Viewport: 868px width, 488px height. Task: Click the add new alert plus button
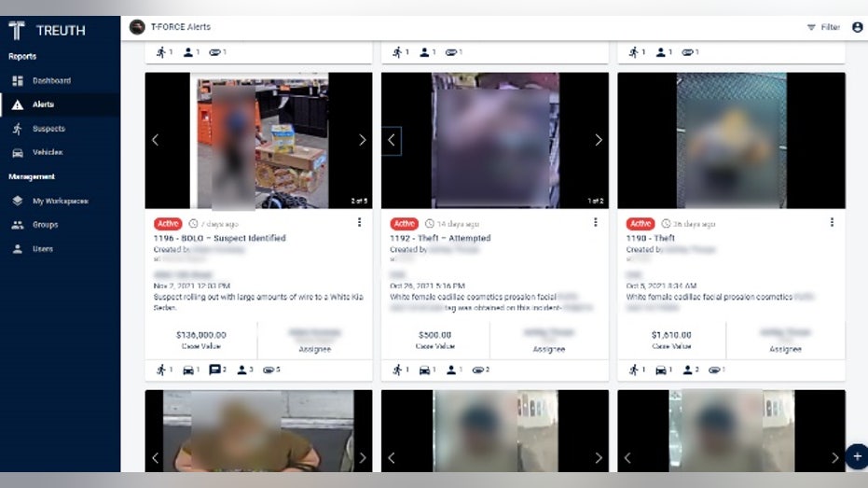[x=857, y=457]
